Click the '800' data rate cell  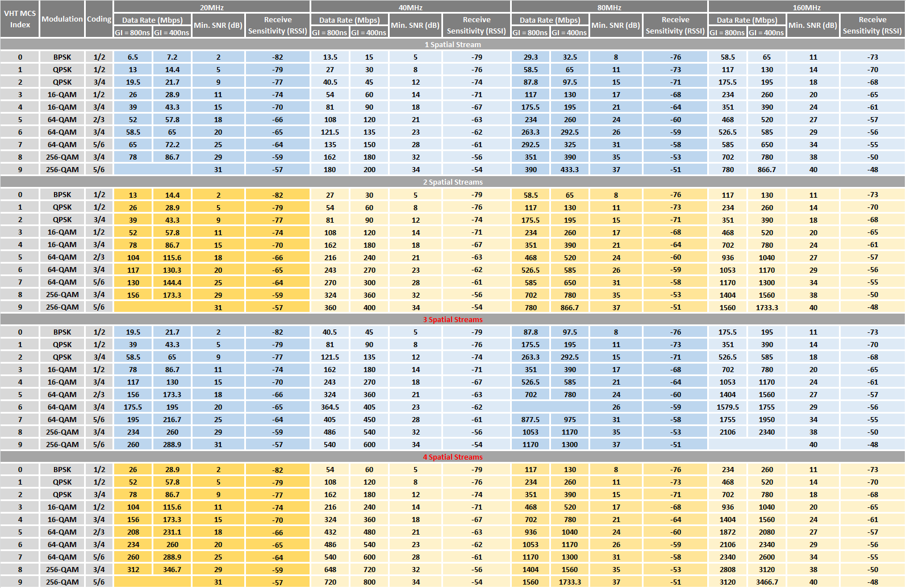click(x=369, y=582)
